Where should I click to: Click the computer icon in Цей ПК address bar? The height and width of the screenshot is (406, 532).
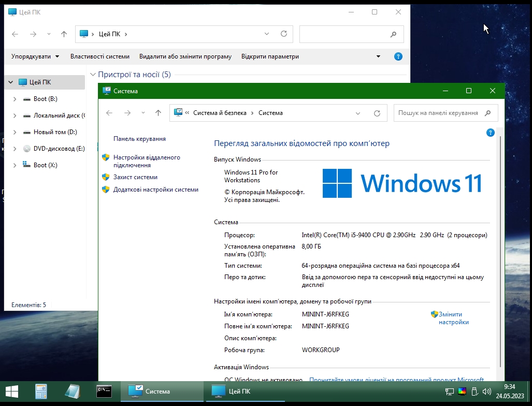[84, 34]
